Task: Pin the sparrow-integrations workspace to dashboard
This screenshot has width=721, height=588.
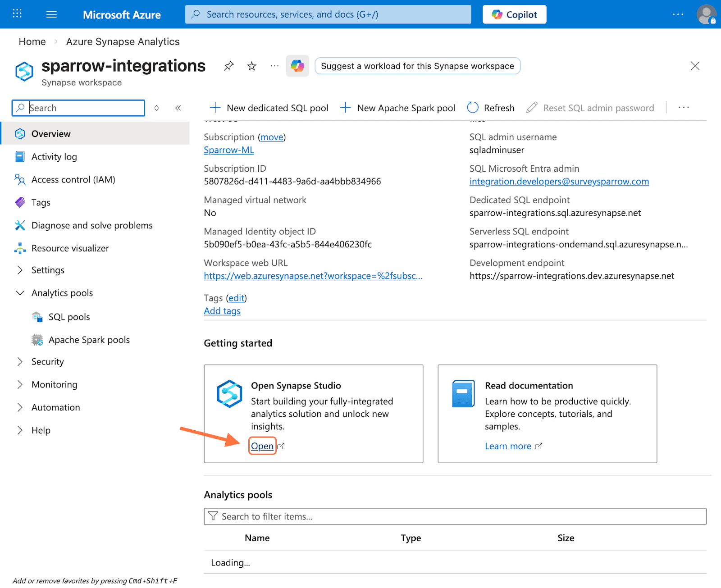Action: [229, 66]
